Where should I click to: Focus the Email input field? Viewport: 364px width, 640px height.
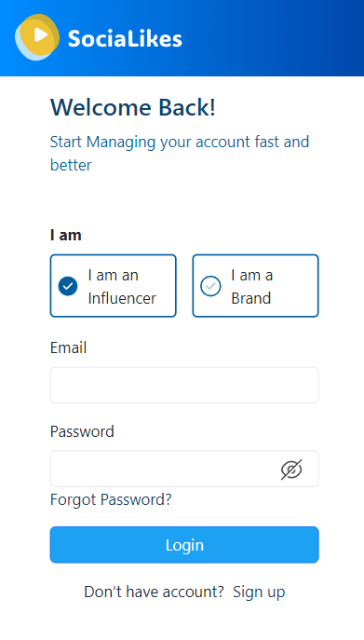coord(184,385)
